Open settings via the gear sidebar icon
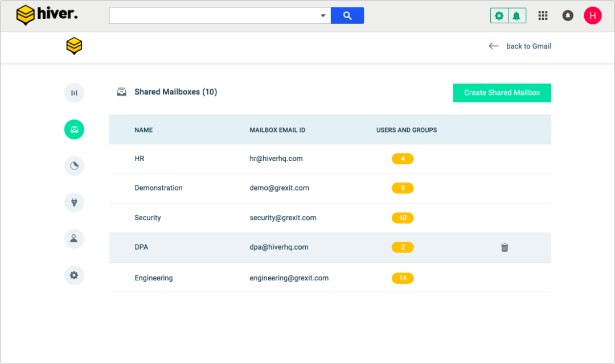Viewport: 615px width, 364px height. (74, 275)
